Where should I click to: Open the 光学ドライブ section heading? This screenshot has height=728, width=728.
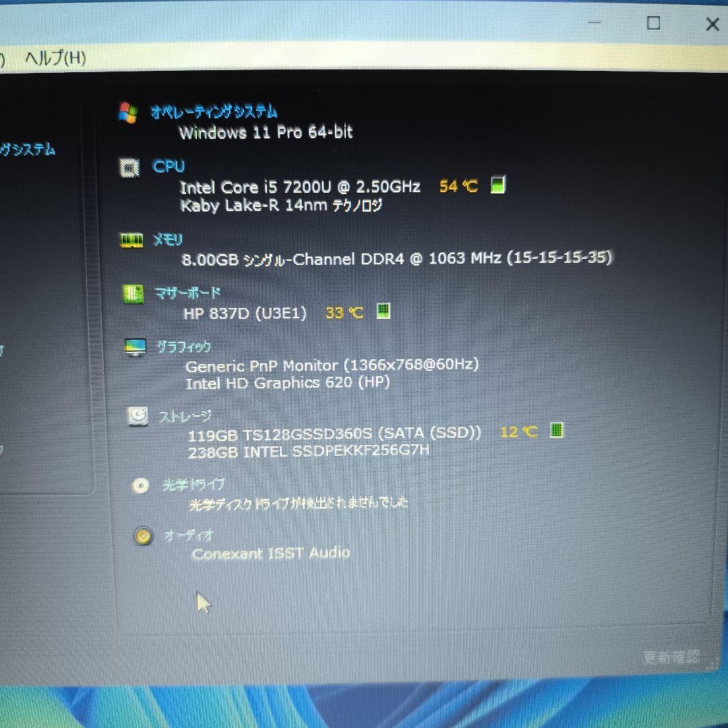pos(193,485)
